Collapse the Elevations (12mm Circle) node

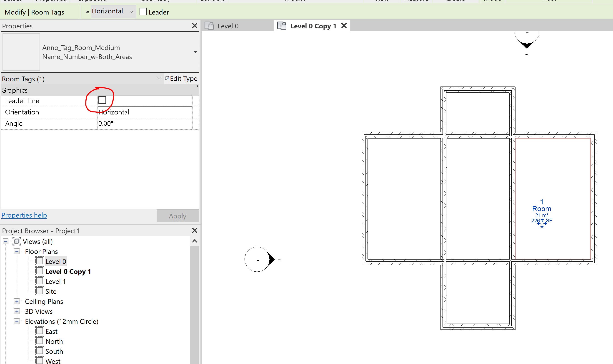(x=17, y=321)
